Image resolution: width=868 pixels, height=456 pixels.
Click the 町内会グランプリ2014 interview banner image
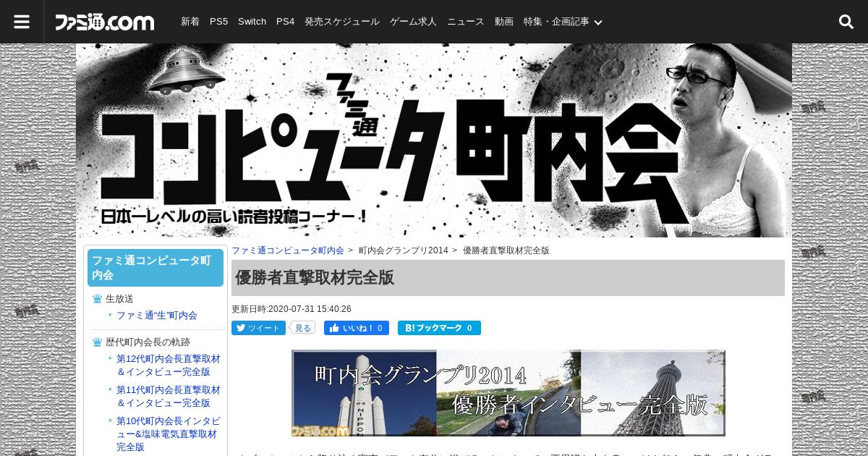click(509, 393)
